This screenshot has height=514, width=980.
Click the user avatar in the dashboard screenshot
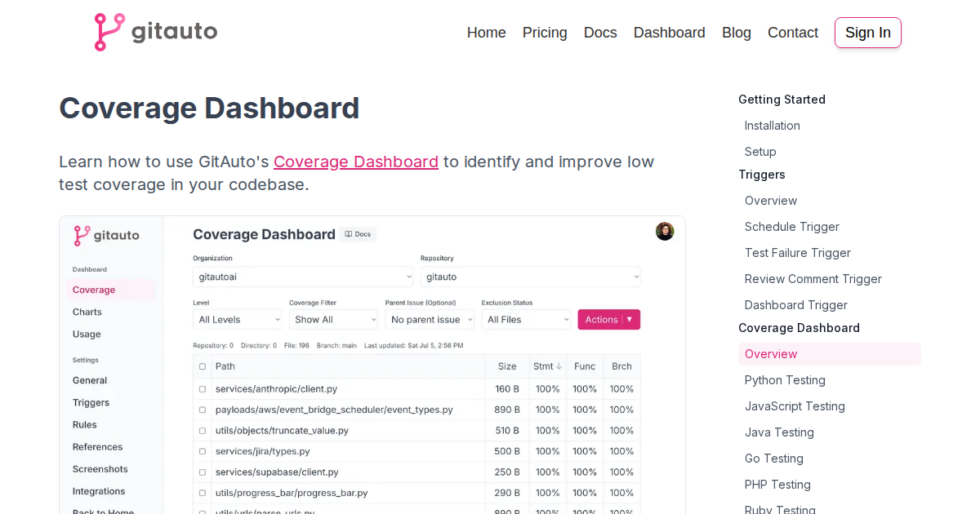665,232
